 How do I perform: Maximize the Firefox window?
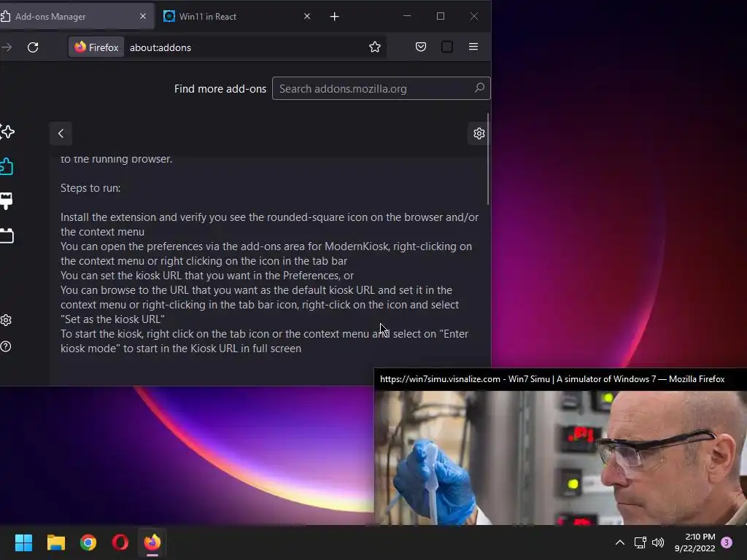pyautogui.click(x=441, y=16)
